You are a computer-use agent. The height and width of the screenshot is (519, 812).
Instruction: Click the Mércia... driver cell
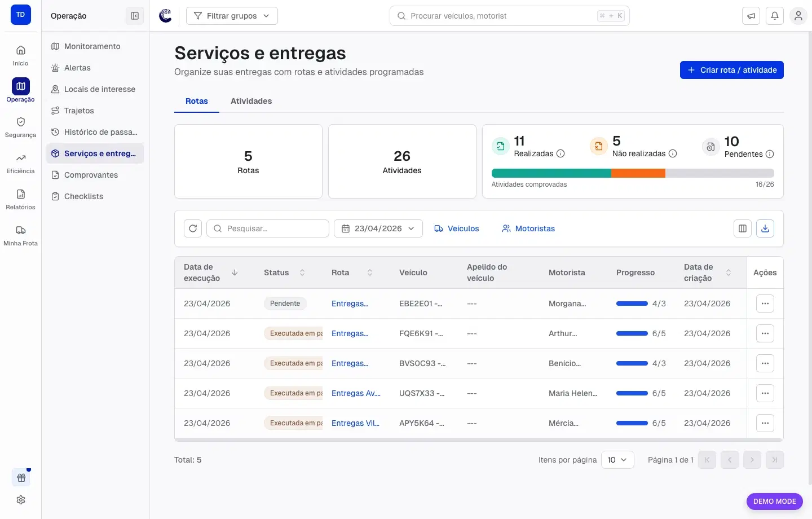563,423
